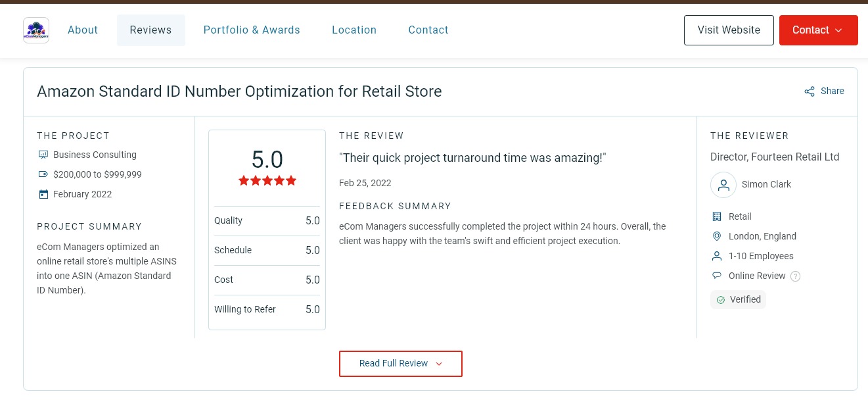Viewport: 868px width, 400px height.
Task: Click the 1-10 Employees text
Action: 761,256
